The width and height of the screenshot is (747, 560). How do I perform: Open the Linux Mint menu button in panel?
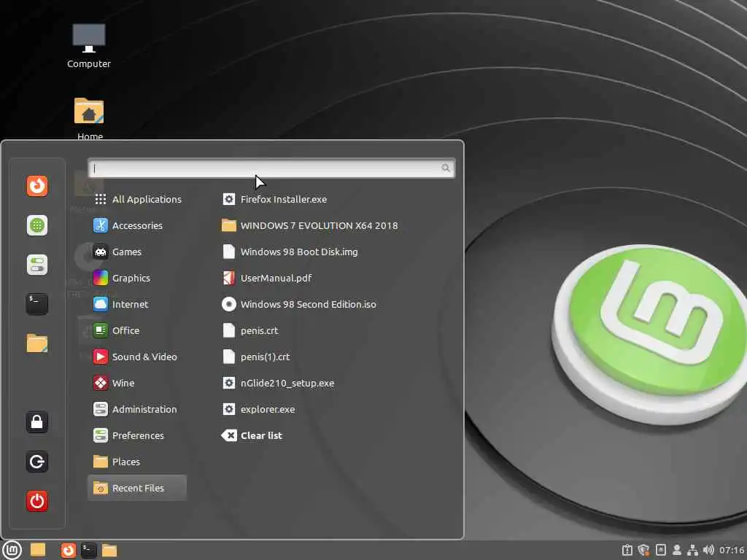pos(12,550)
